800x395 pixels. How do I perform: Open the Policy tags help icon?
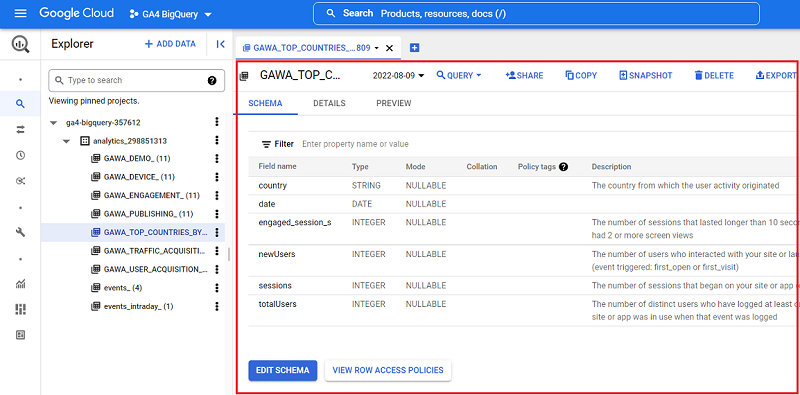coord(563,166)
